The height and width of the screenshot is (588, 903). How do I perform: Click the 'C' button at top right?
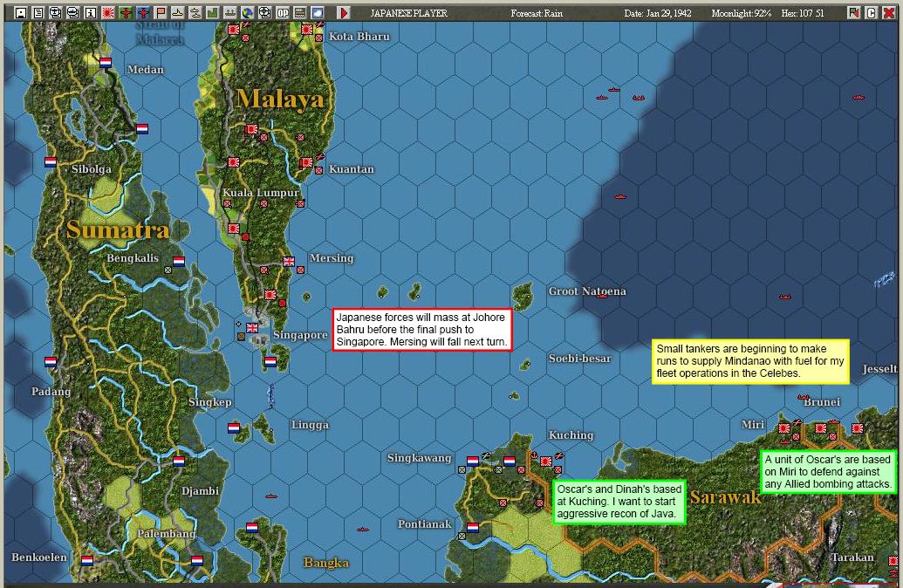(x=872, y=13)
